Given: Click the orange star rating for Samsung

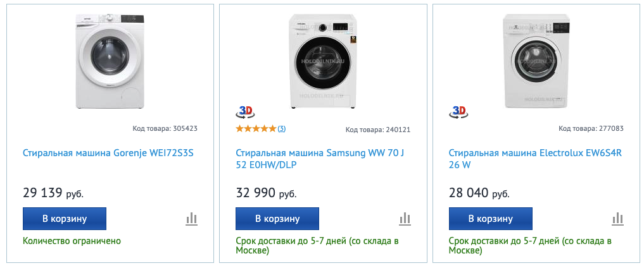Looking at the screenshot, I should coord(256,129).
